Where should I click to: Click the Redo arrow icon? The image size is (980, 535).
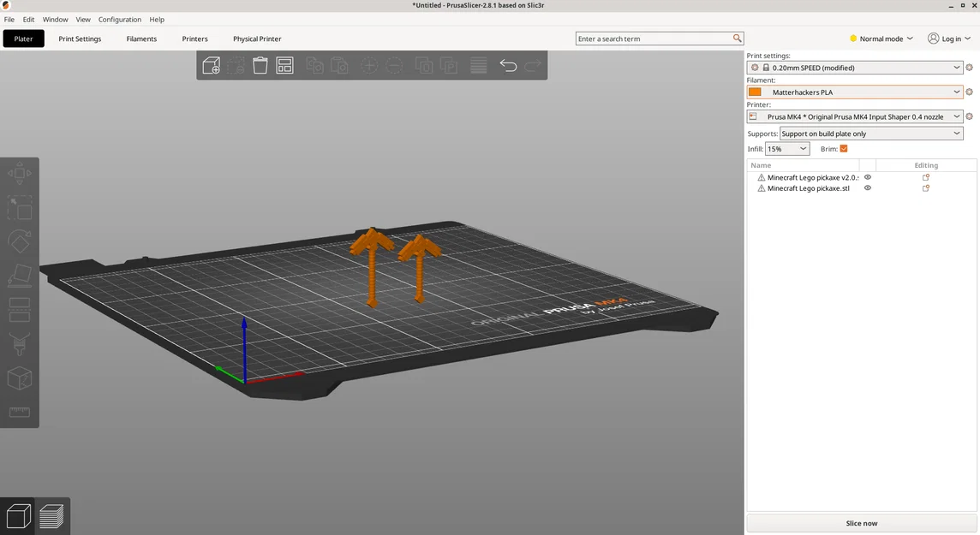(x=533, y=65)
